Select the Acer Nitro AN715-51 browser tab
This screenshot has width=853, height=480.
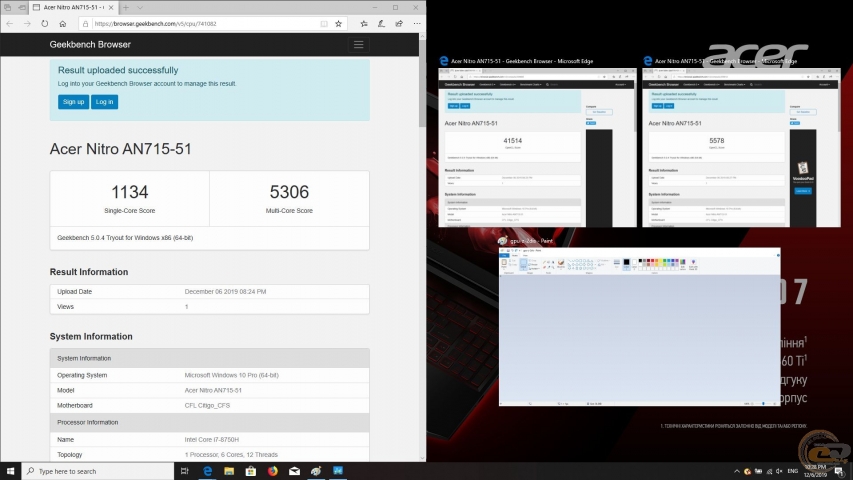point(73,8)
